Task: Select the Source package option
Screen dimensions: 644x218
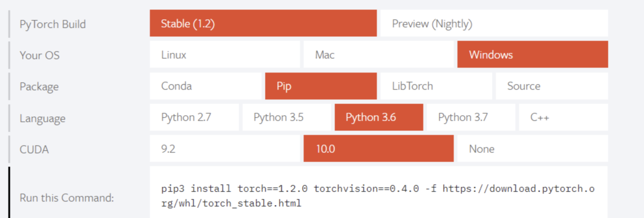Action: pos(552,86)
